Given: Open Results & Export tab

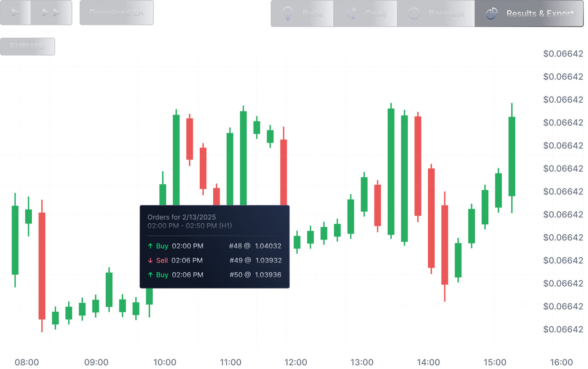Looking at the screenshot, I should 529,13.
